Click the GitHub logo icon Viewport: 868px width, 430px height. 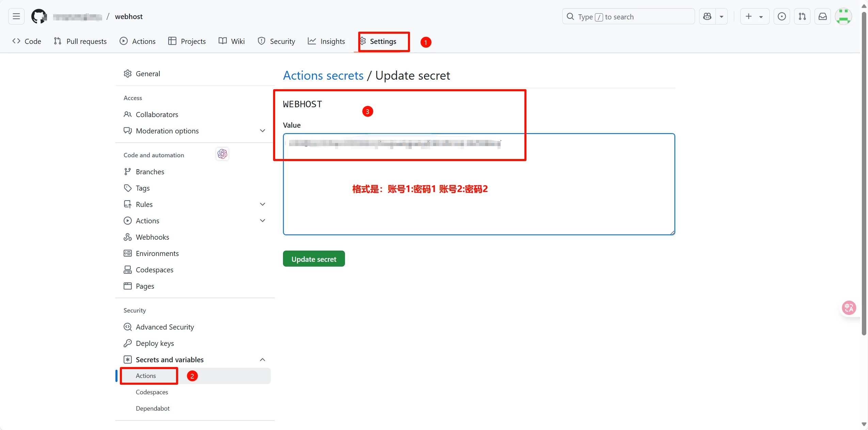39,16
